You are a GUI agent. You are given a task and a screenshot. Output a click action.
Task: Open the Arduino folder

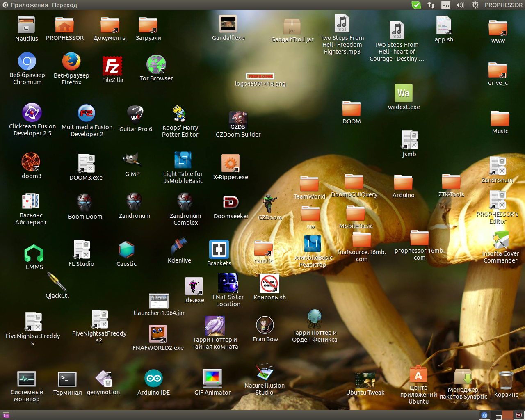tap(403, 183)
